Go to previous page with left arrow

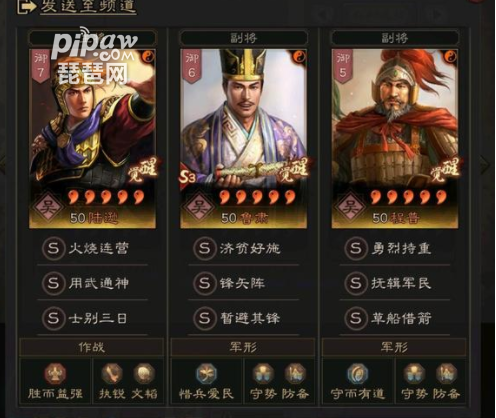2,164
